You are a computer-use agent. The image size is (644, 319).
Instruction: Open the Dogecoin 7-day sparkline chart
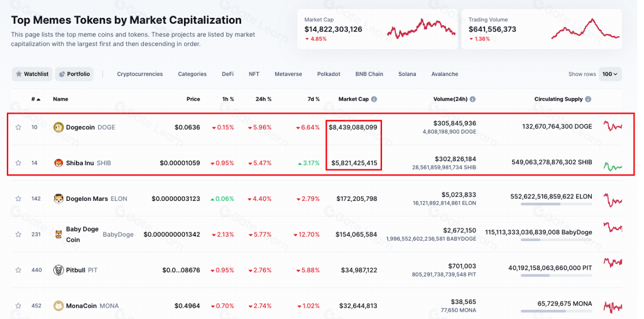point(613,127)
